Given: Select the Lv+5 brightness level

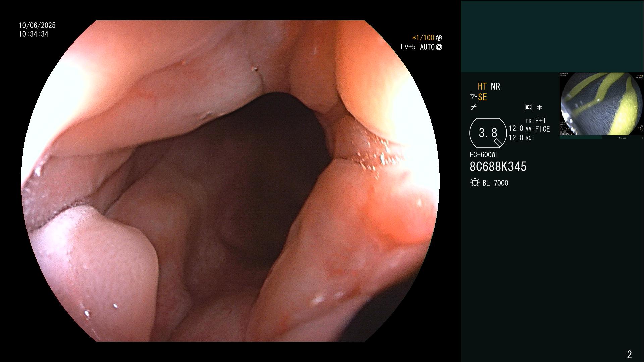Looking at the screenshot, I should (408, 47).
